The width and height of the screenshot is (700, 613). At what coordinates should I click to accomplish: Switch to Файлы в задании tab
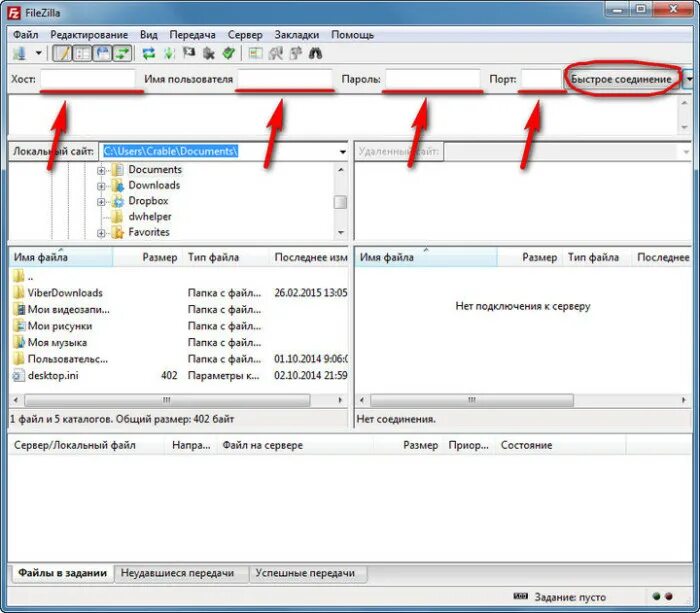(62, 573)
